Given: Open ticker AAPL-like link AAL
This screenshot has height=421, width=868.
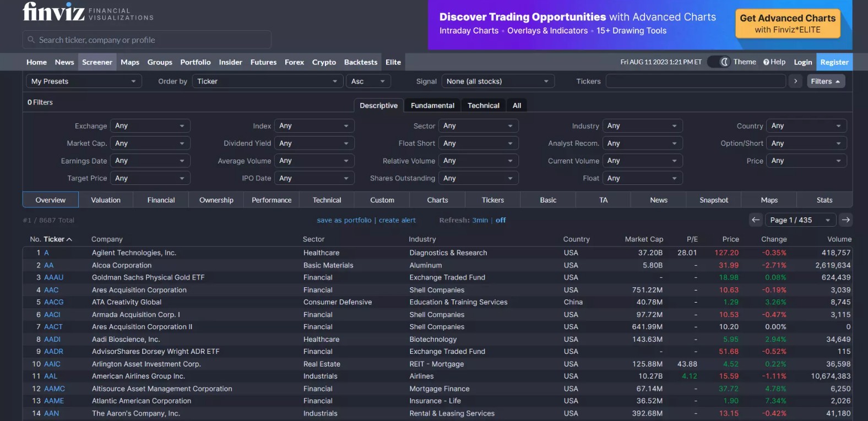Looking at the screenshot, I should click(x=51, y=376).
